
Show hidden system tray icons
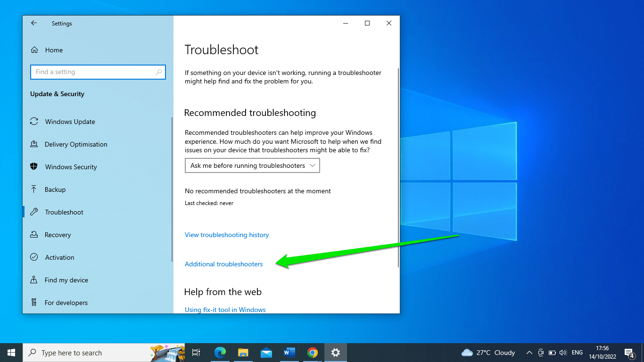click(x=529, y=353)
